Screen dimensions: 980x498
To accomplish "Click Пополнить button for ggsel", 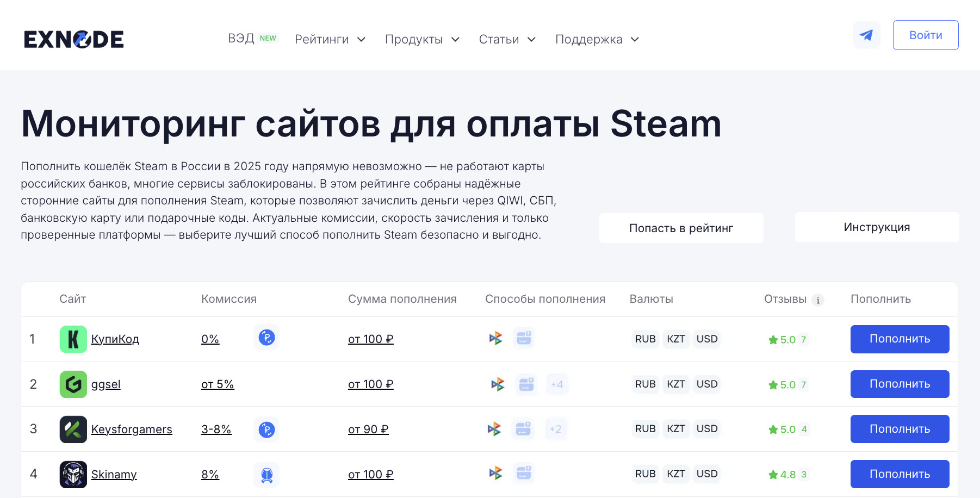I will pos(900,384).
